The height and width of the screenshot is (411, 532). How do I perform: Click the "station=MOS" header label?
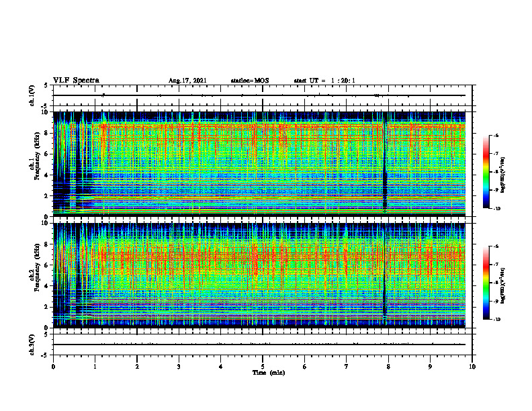click(x=250, y=81)
